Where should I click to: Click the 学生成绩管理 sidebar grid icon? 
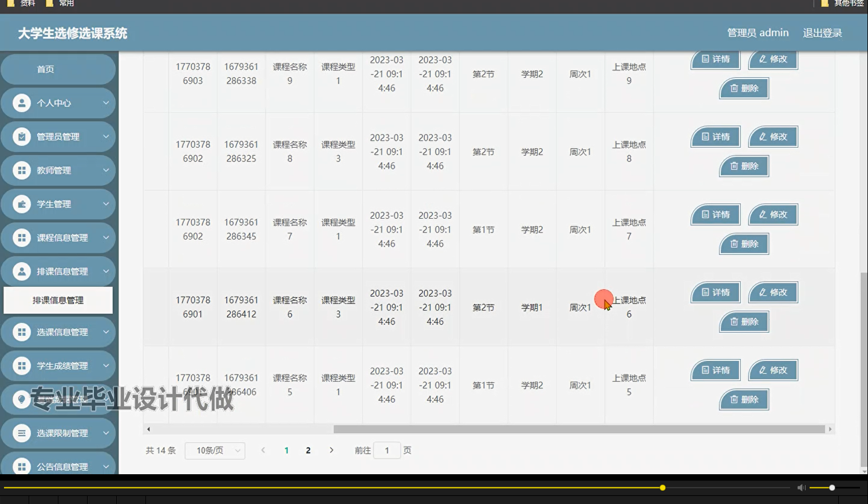[x=22, y=366]
